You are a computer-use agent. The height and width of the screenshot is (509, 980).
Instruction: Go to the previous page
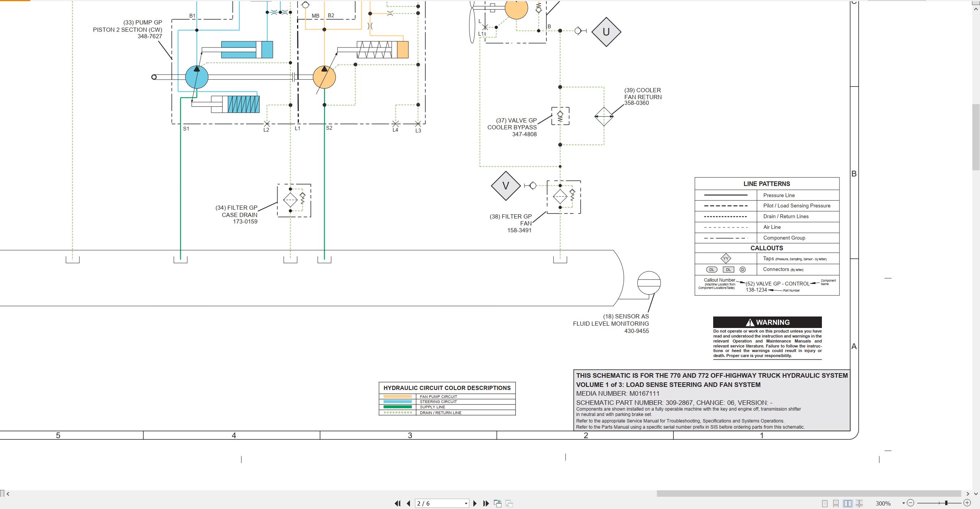coord(408,504)
